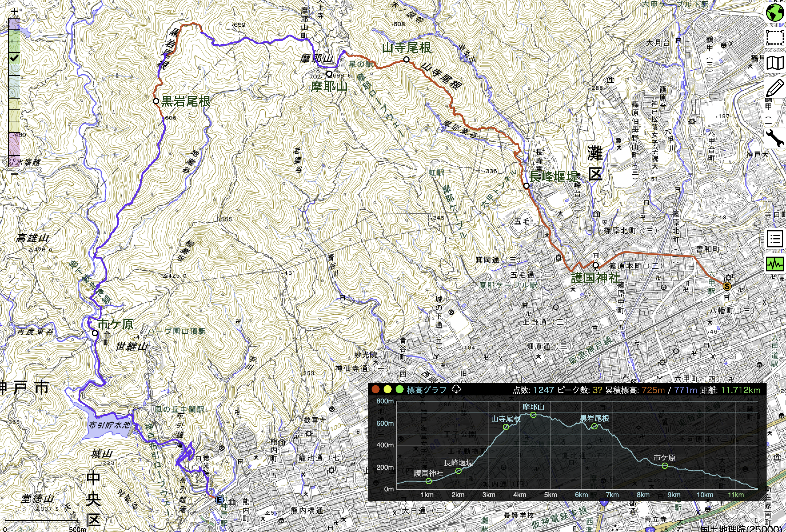Click the point count value 1247
This screenshot has height=532, width=786.
click(x=544, y=390)
